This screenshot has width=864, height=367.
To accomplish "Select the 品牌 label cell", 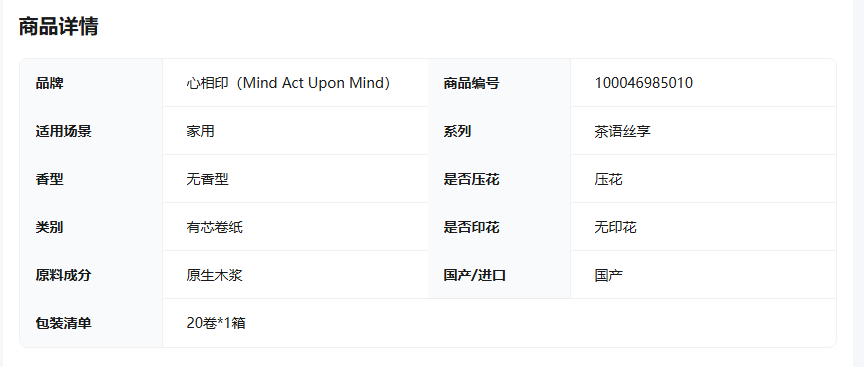I will tap(91, 83).
